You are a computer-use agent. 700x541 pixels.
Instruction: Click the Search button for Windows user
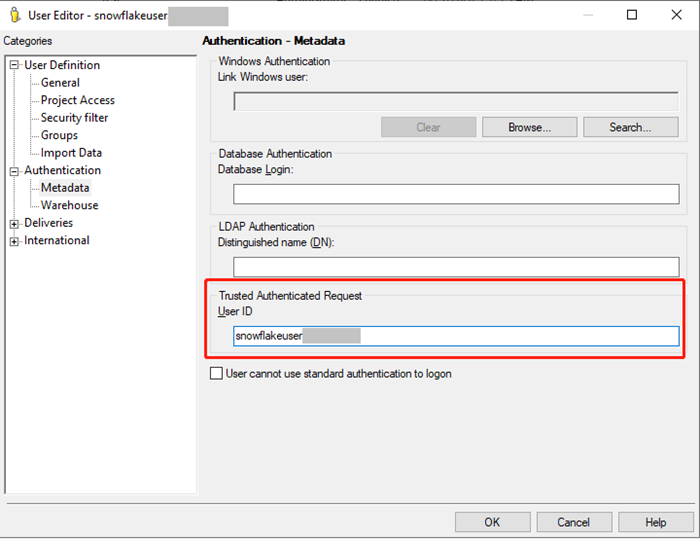coord(630,127)
